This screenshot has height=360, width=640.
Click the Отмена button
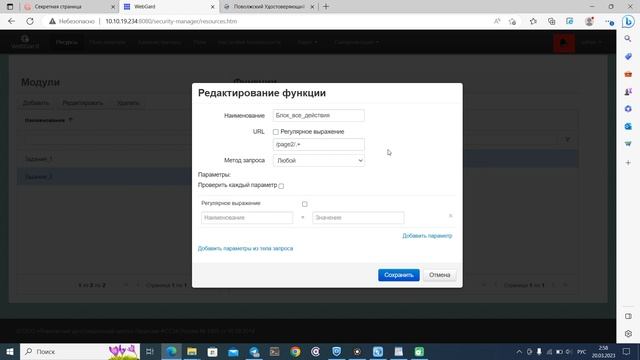click(x=439, y=275)
